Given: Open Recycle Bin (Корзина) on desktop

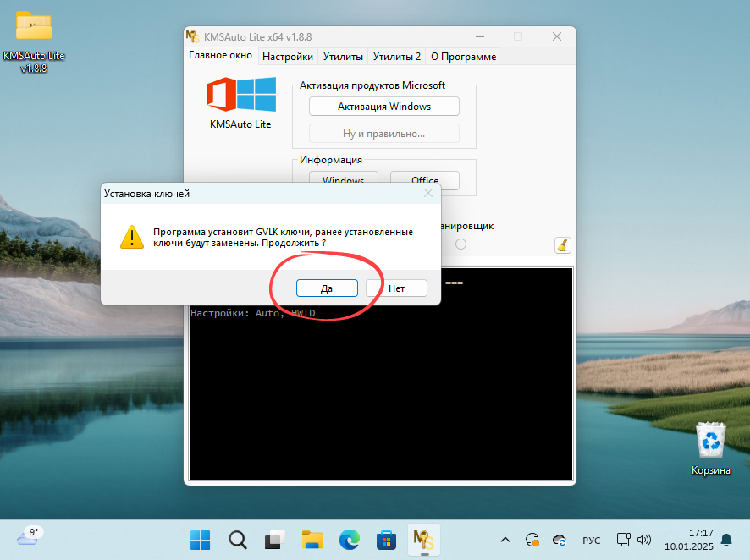Looking at the screenshot, I should tap(710, 442).
